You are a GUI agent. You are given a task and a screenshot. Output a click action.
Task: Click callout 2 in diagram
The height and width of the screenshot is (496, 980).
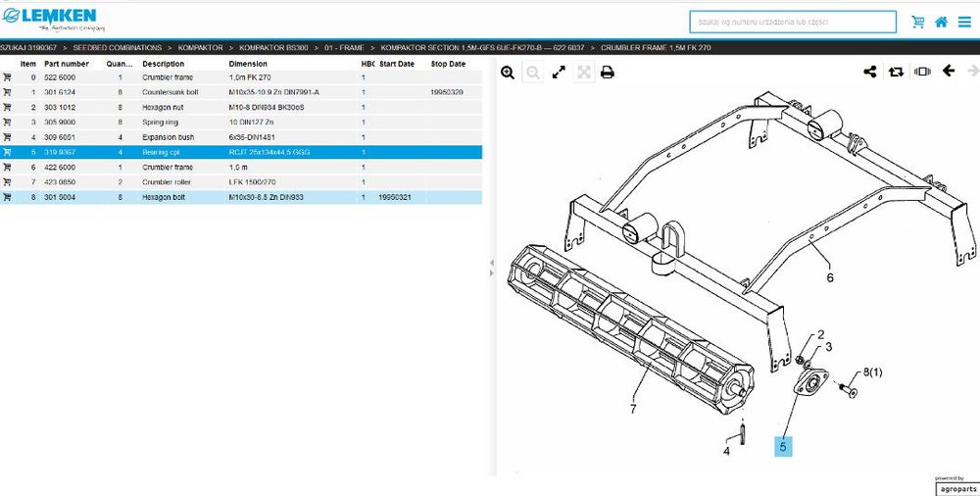click(821, 335)
